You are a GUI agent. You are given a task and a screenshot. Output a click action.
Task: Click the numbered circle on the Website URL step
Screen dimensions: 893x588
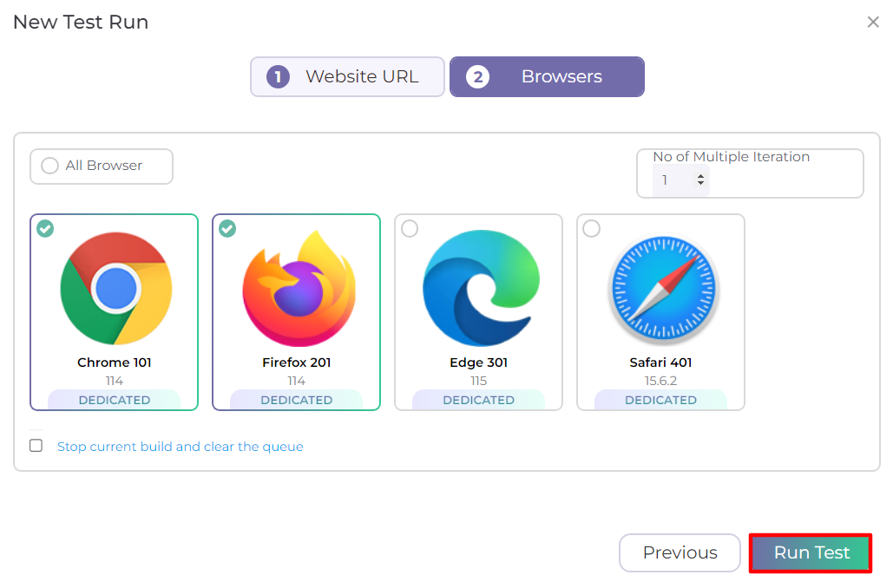278,76
